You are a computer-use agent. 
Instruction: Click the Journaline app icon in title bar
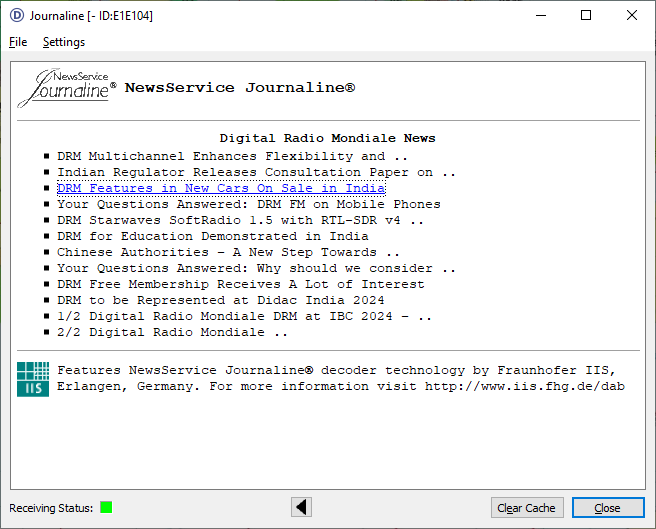16,15
